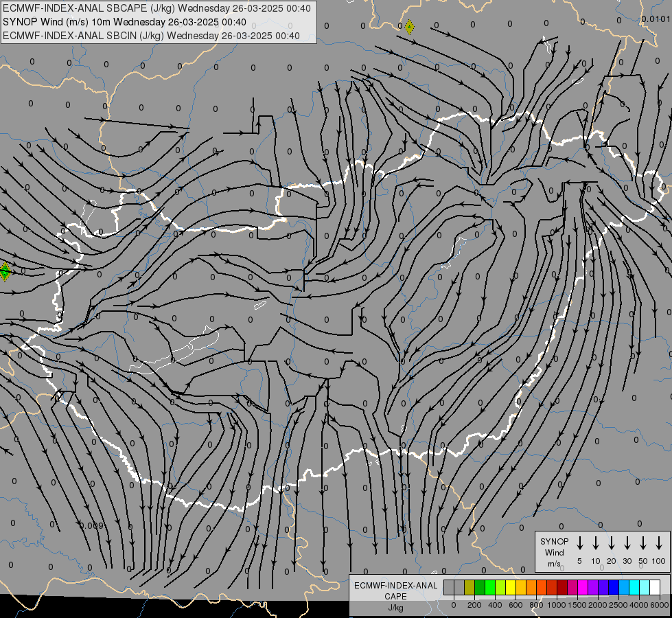Viewport: 672px width, 618px height.
Task: Click the ECMWF-INDEX-ANAL label in the CAPE legend
Action: pos(396,586)
